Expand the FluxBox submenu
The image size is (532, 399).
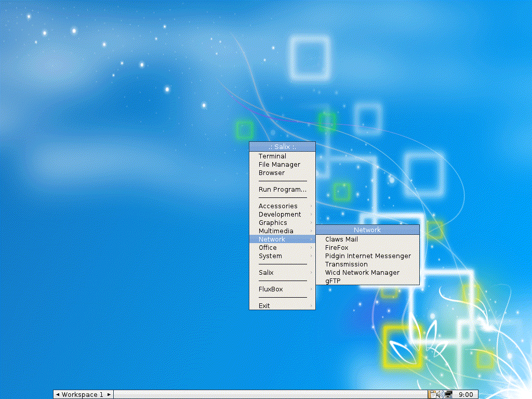point(282,289)
